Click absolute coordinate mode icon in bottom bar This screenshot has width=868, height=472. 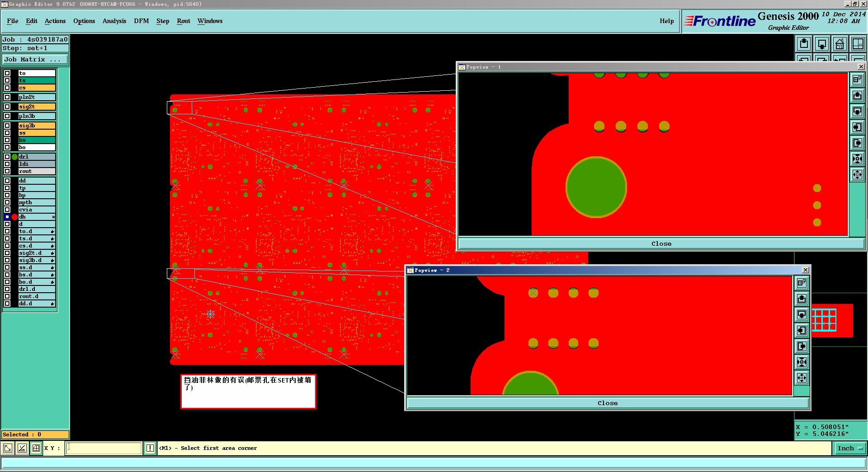pyautogui.click(x=8, y=448)
